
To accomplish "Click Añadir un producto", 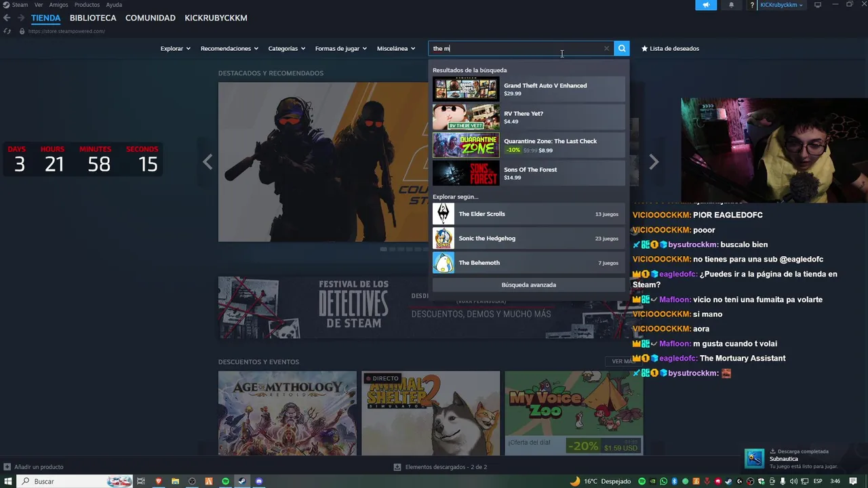I will pyautogui.click(x=39, y=467).
